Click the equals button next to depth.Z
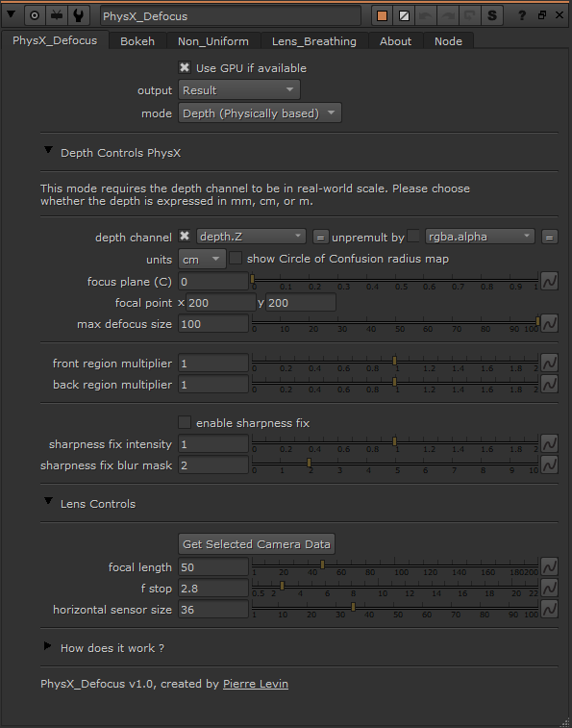The image size is (572, 728). coord(320,237)
